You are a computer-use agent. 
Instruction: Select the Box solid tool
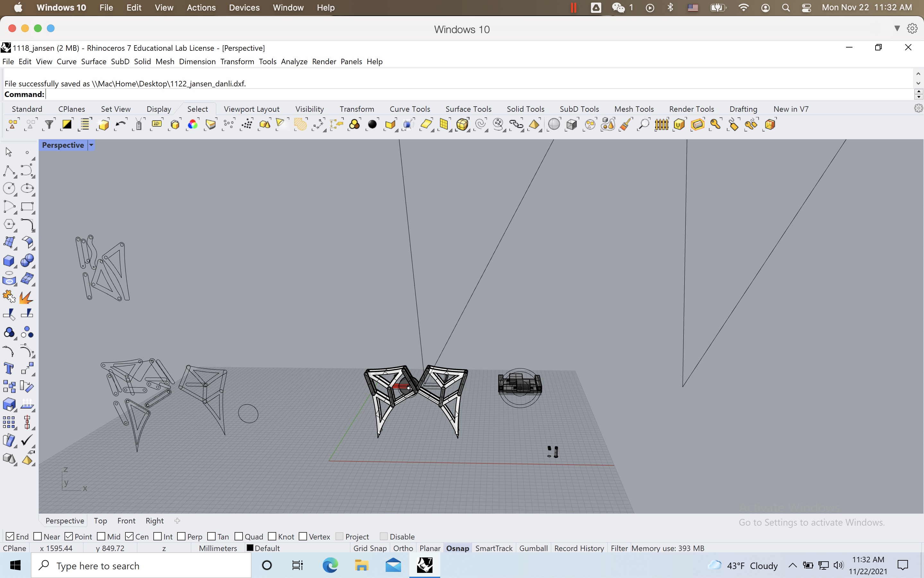tap(9, 261)
